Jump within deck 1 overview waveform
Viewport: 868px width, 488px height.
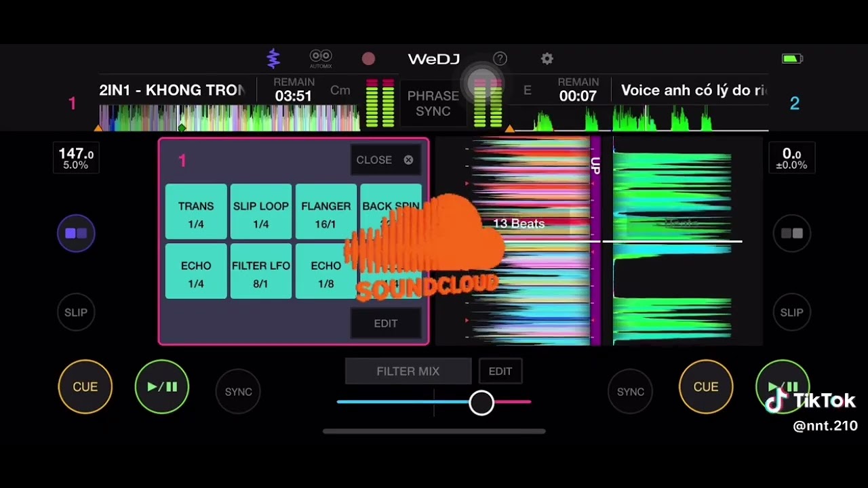(x=229, y=118)
